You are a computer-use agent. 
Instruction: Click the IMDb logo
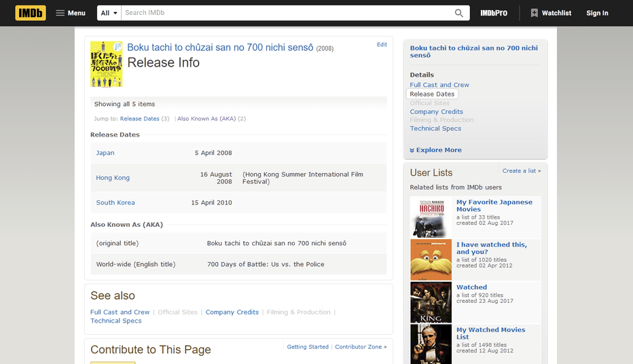31,13
